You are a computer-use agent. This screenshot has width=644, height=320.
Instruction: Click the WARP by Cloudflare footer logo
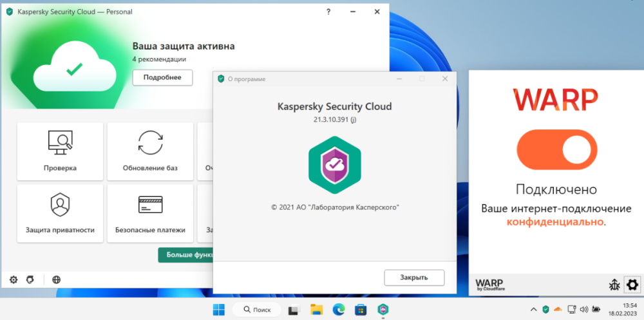point(490,285)
